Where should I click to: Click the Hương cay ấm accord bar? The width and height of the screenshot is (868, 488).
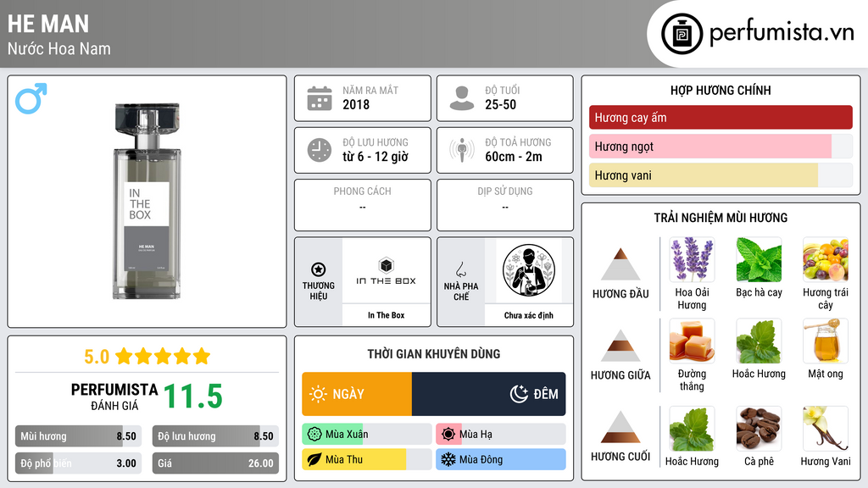tap(721, 117)
